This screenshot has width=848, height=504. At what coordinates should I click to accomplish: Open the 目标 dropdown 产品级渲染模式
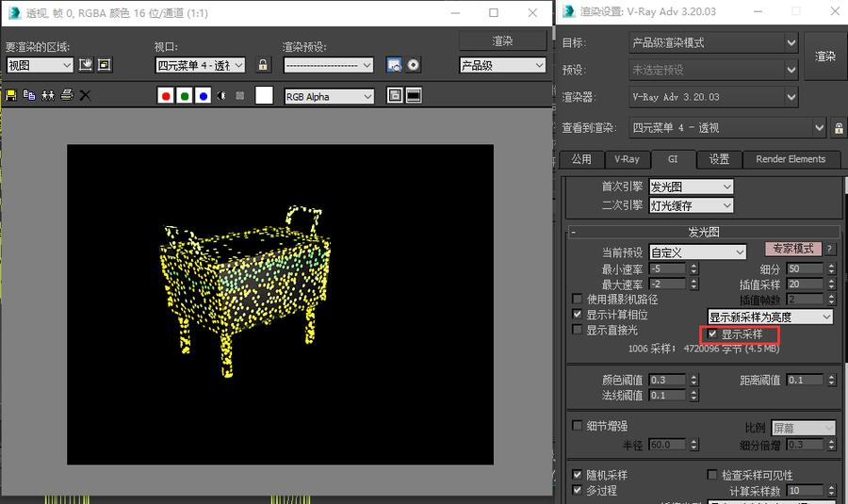click(x=713, y=42)
